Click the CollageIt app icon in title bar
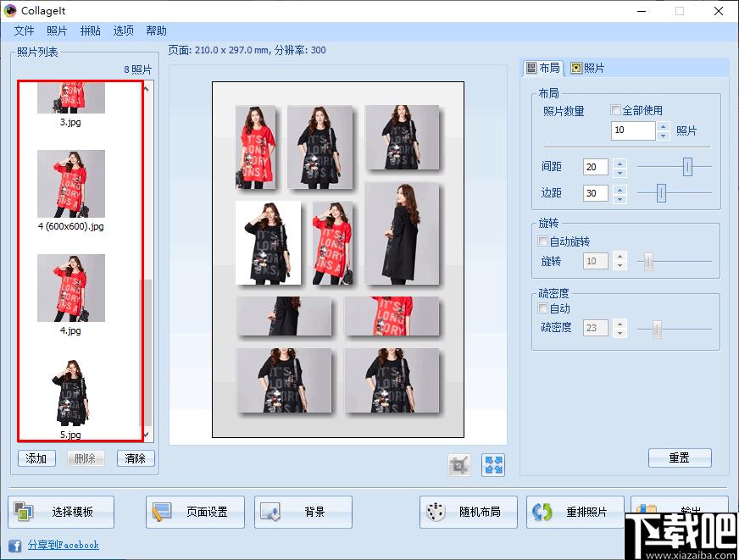Screen dimensions: 739x560 point(10,10)
